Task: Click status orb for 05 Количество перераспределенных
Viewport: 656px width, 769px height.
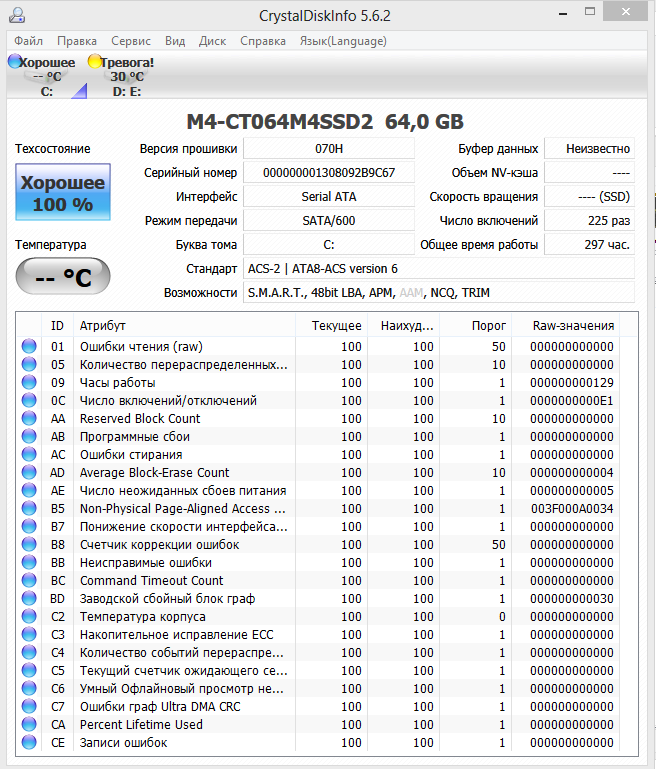Action: (x=29, y=364)
